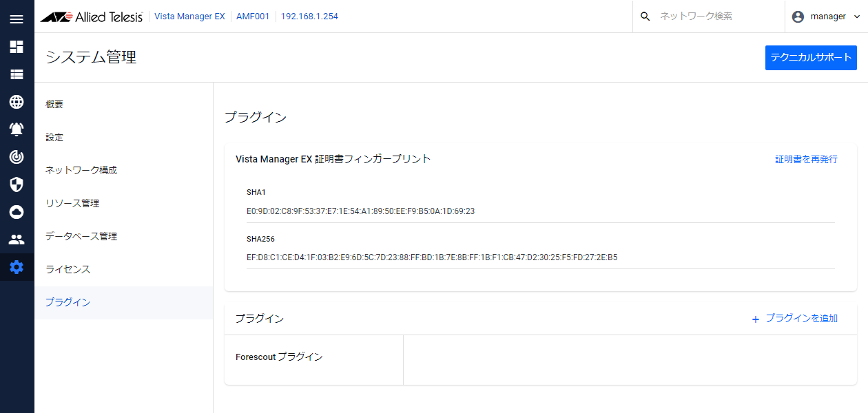Click the テクニカルサポート button
The height and width of the screenshot is (413, 868).
tap(811, 58)
